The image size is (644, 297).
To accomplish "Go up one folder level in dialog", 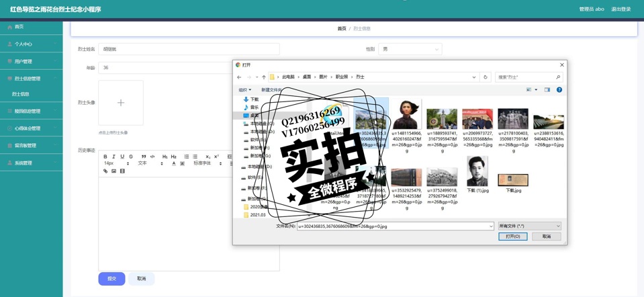I will (264, 77).
